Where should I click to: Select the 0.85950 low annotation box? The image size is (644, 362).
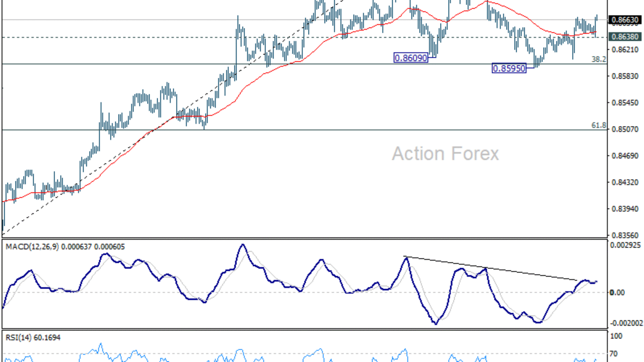click(x=509, y=69)
